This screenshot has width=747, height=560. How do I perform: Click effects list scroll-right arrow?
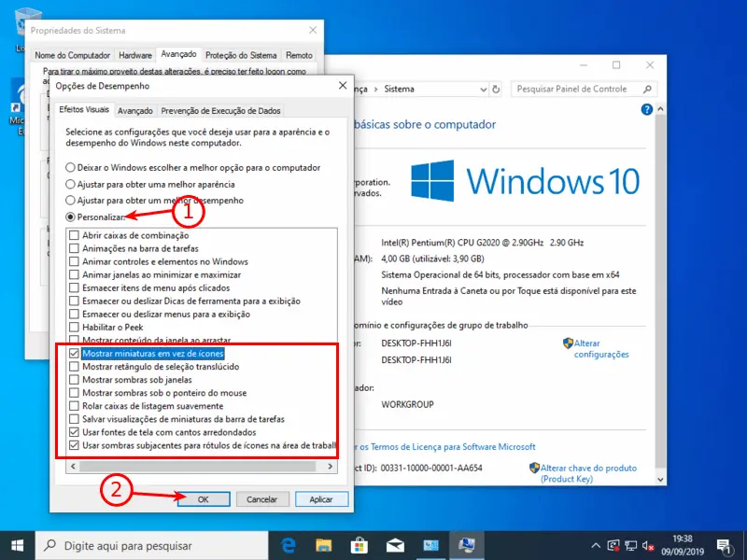coord(331,466)
